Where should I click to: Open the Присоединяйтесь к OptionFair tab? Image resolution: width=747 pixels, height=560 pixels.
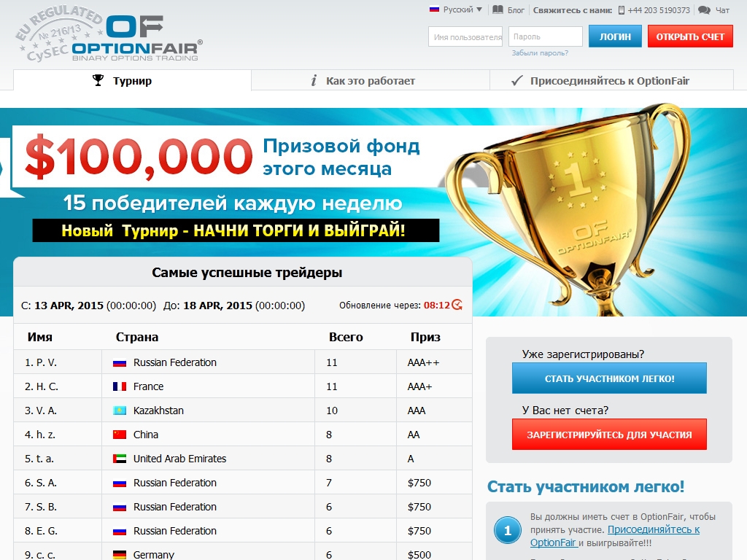pyautogui.click(x=609, y=80)
